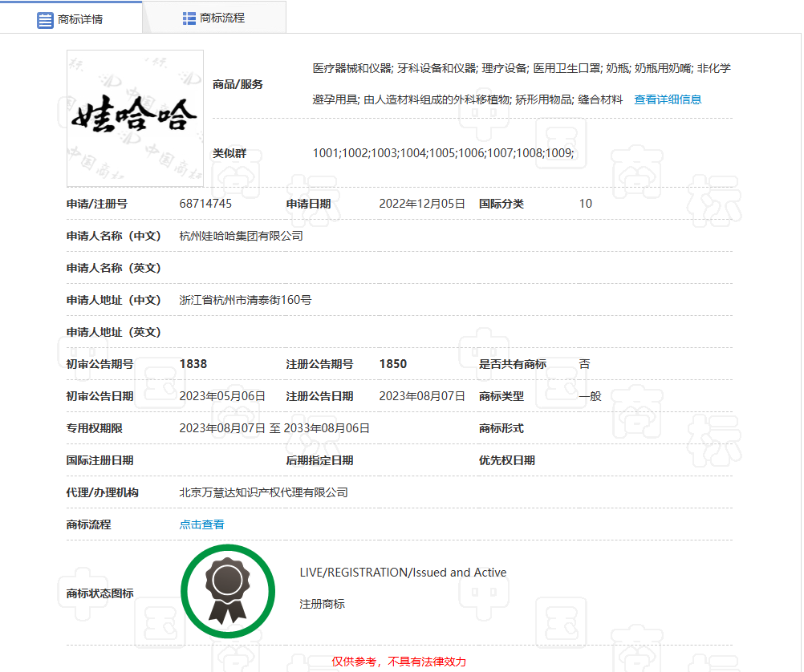
Task: Open the 查看详细信息 link for goods/services
Action: pyautogui.click(x=668, y=99)
